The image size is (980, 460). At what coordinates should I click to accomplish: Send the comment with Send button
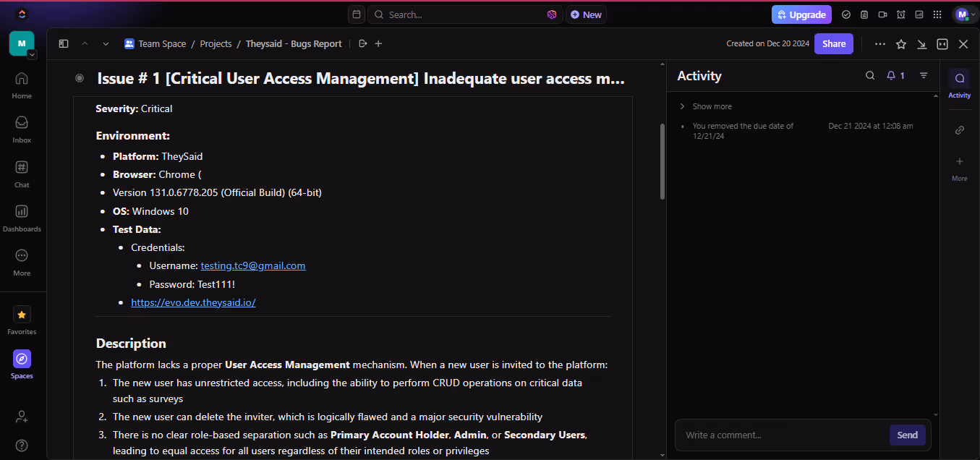coord(907,435)
